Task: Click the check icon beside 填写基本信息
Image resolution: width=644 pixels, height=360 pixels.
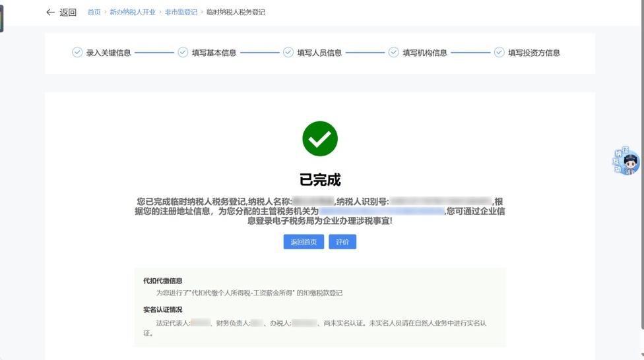Action: pos(183,53)
